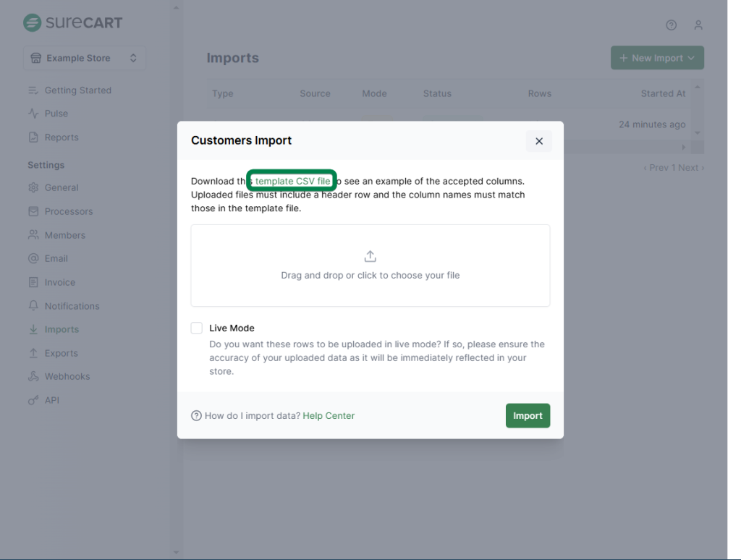Click the API key icon
This screenshot has width=741, height=560.
[x=33, y=400]
